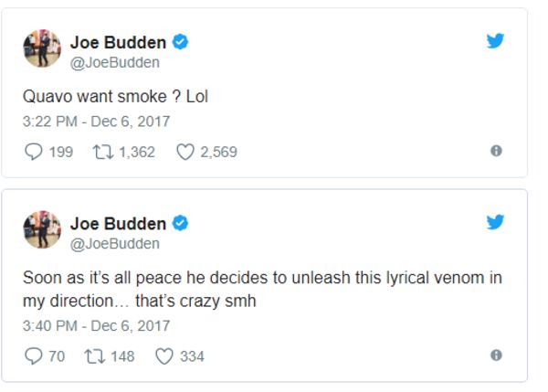The height and width of the screenshot is (392, 548).
Task: Reply to the "Quavo want smoke" tweet
Action: tap(34, 152)
